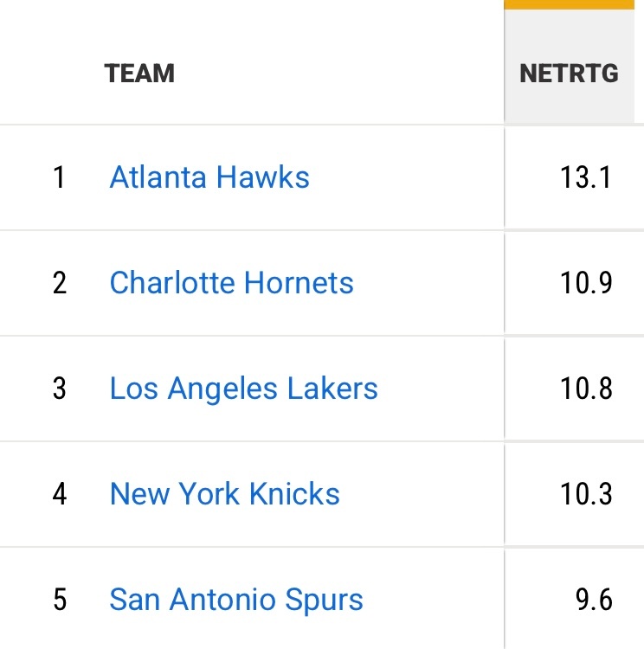Sort the table by NETRTG header
The width and height of the screenshot is (644, 649).
click(569, 73)
